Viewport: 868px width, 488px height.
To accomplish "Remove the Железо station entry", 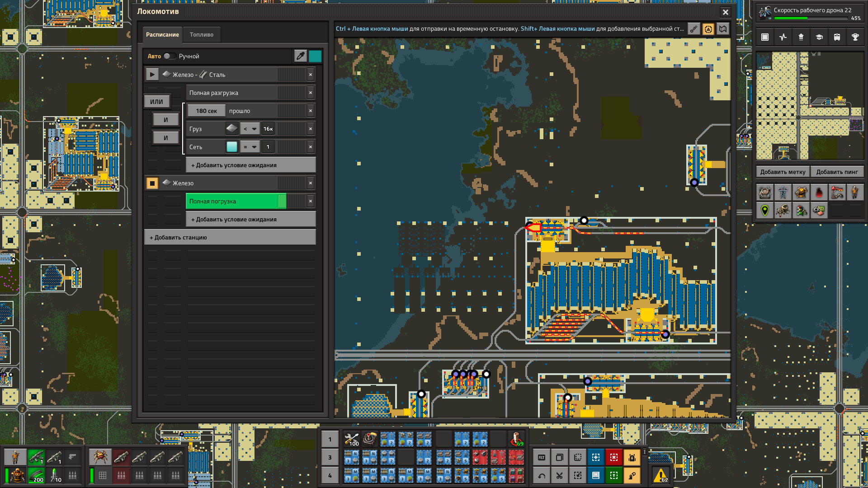I will coord(311,183).
